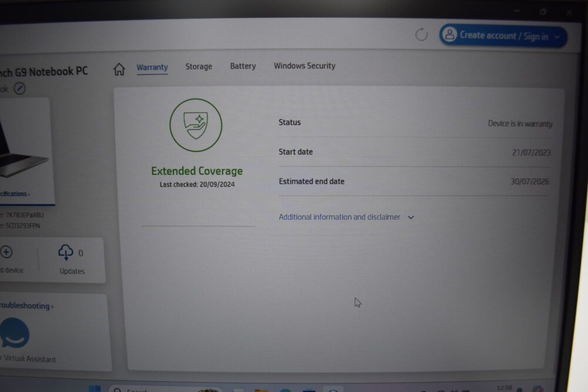Expand Additional information and disclaimer
The height and width of the screenshot is (392, 588).
(x=346, y=217)
